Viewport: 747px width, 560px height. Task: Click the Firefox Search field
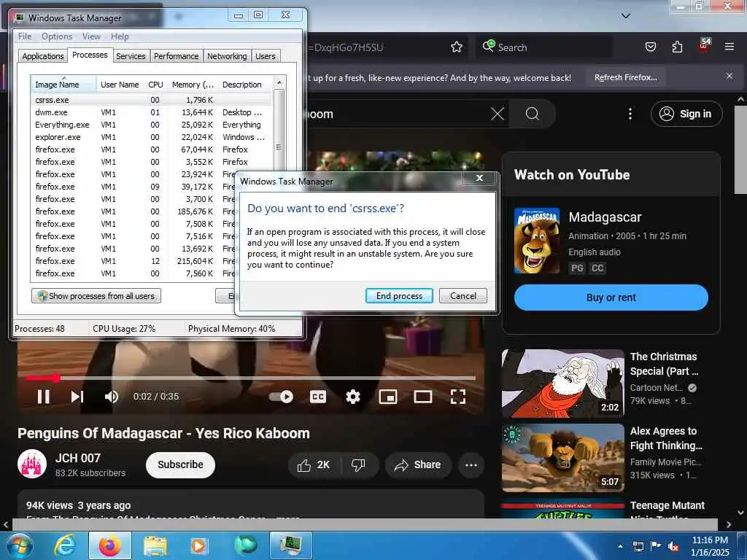[543, 47]
